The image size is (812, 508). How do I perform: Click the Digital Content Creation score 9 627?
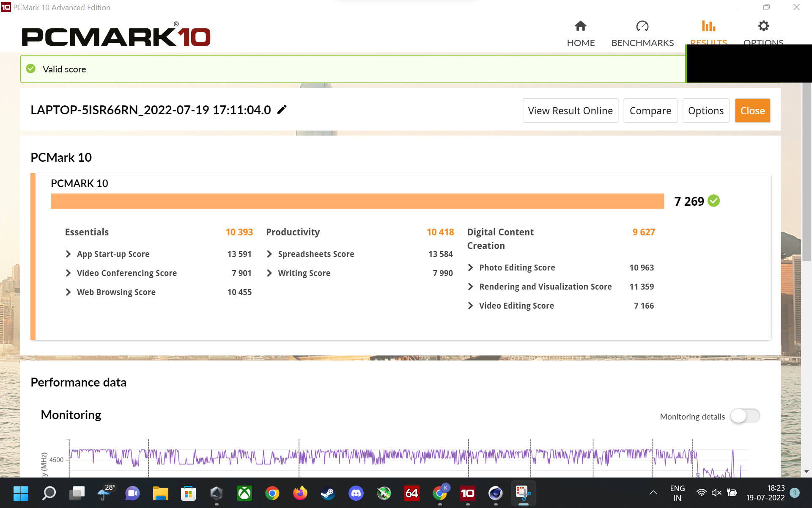click(x=644, y=232)
